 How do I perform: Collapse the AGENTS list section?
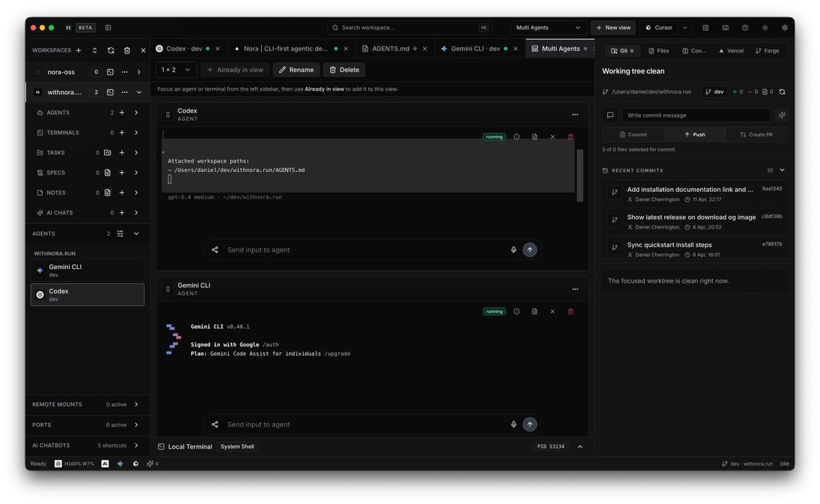[x=136, y=234]
